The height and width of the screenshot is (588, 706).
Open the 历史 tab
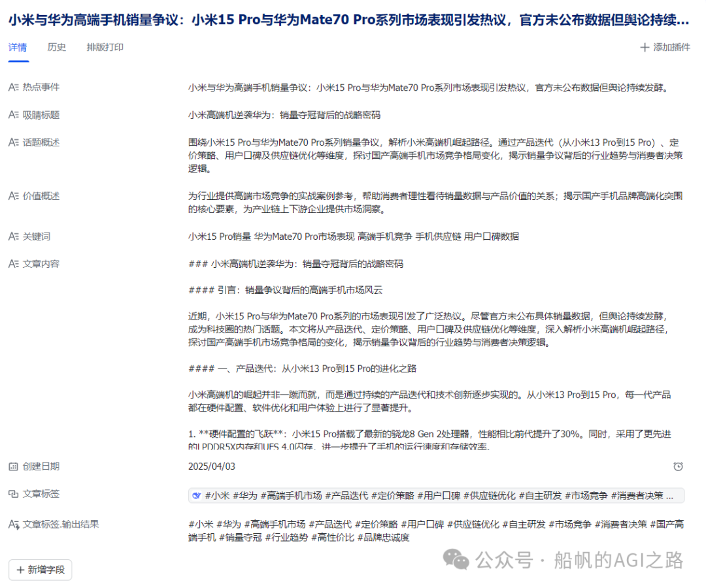pos(57,47)
